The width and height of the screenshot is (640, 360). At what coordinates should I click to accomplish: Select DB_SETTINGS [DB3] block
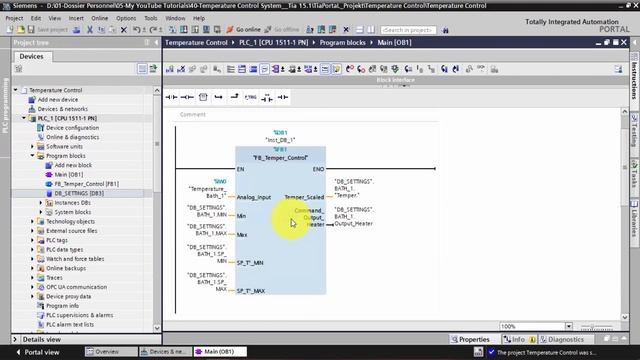click(x=79, y=193)
